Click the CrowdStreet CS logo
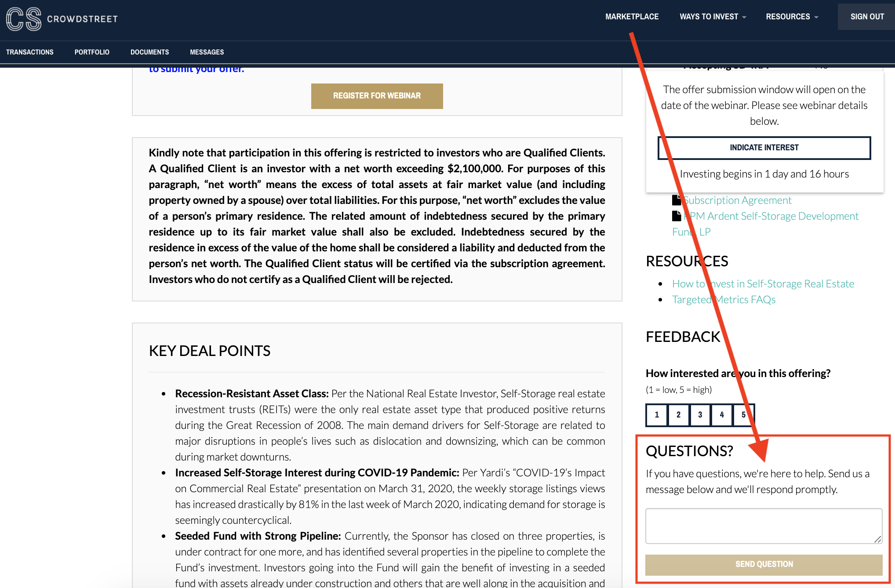Viewport: 895px width, 588px height. coord(62,19)
